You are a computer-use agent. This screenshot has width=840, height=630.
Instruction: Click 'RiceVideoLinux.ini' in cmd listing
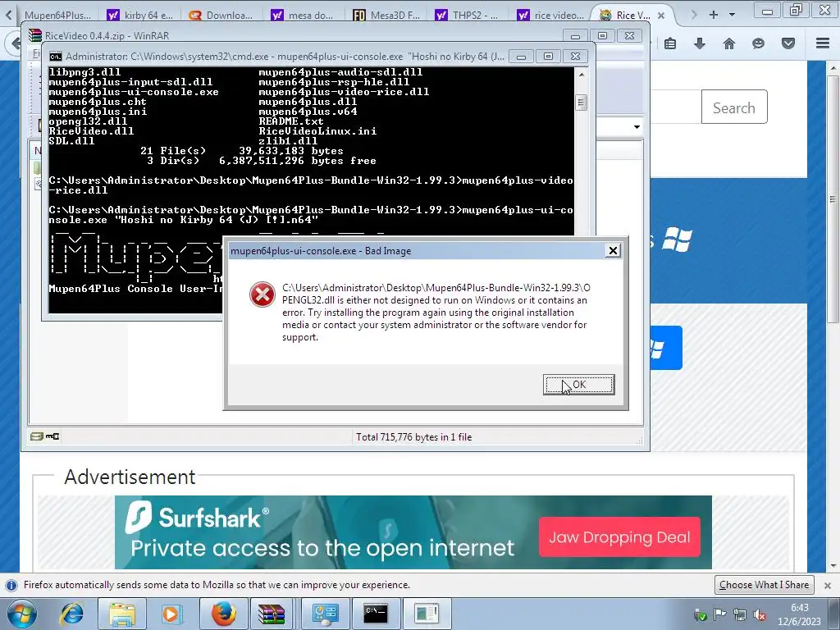point(317,131)
